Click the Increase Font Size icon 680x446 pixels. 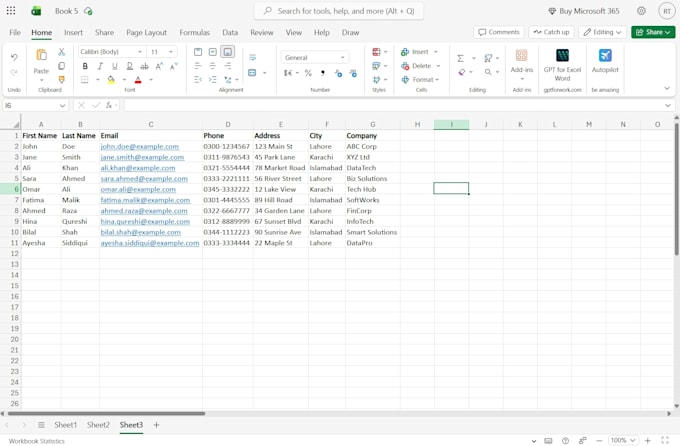pyautogui.click(x=159, y=66)
